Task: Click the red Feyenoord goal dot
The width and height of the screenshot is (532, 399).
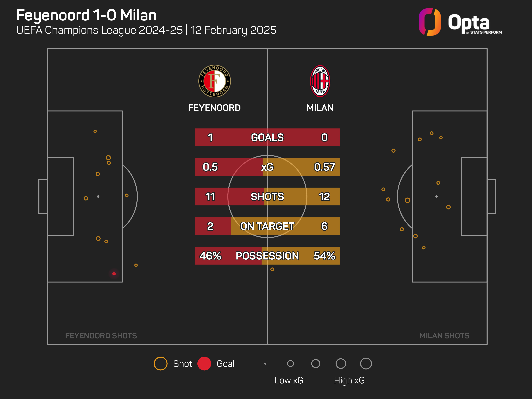Action: click(x=114, y=274)
